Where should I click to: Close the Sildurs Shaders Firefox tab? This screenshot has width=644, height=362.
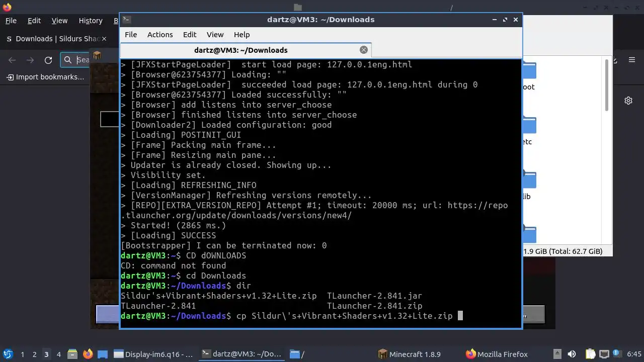[104, 39]
